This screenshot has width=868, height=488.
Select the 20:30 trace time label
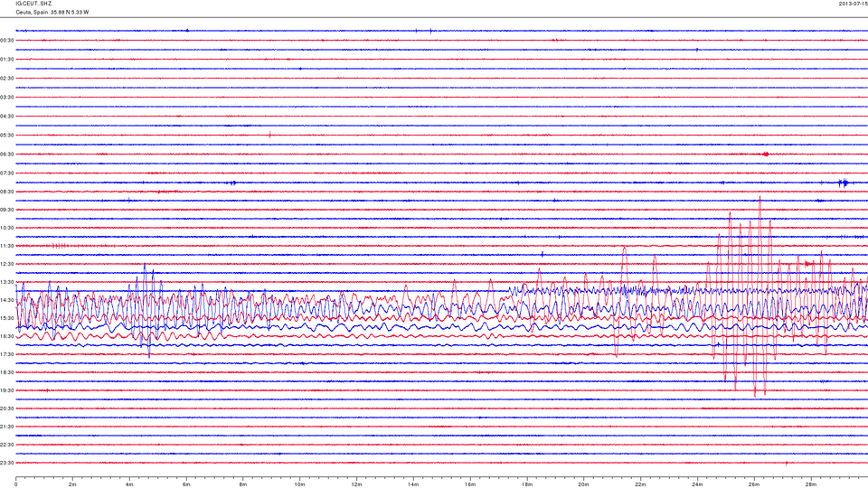pos(7,408)
